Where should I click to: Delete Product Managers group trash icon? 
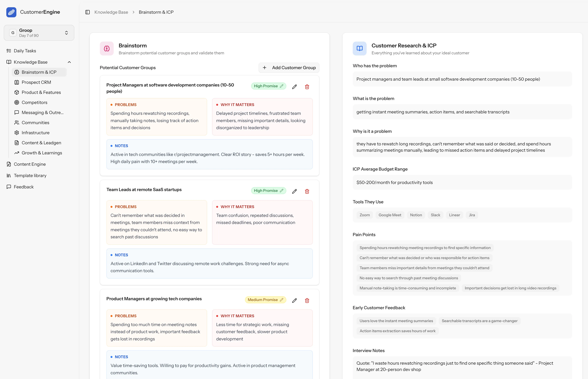point(307,301)
